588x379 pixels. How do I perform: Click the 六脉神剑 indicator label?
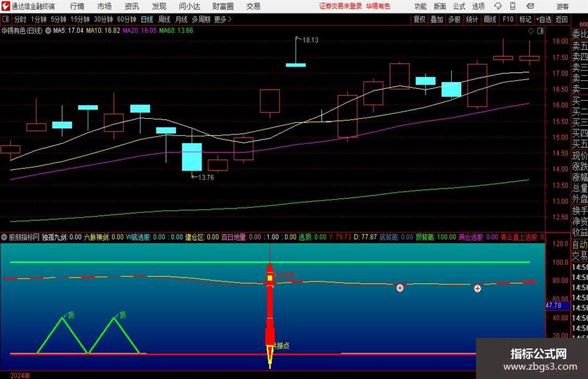[96, 237]
